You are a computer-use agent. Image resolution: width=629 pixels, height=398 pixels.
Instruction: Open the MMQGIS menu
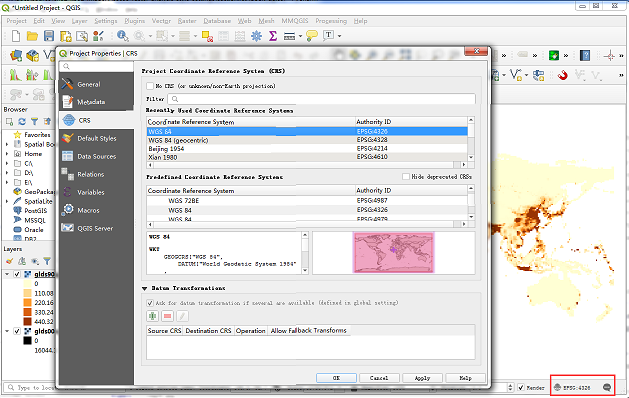[295, 21]
